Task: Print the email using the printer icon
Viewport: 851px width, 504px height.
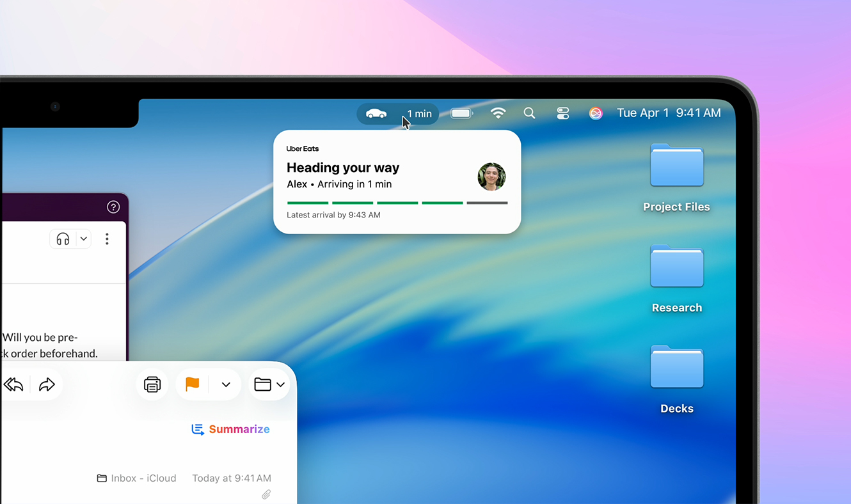Action: pyautogui.click(x=152, y=384)
